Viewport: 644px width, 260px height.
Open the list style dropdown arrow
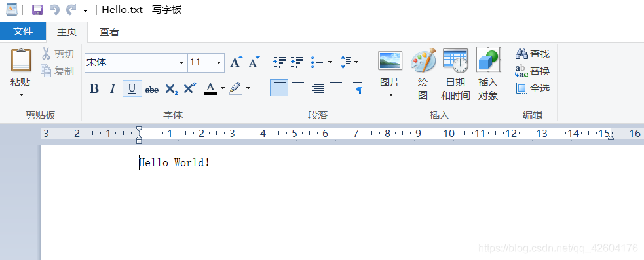(x=330, y=62)
